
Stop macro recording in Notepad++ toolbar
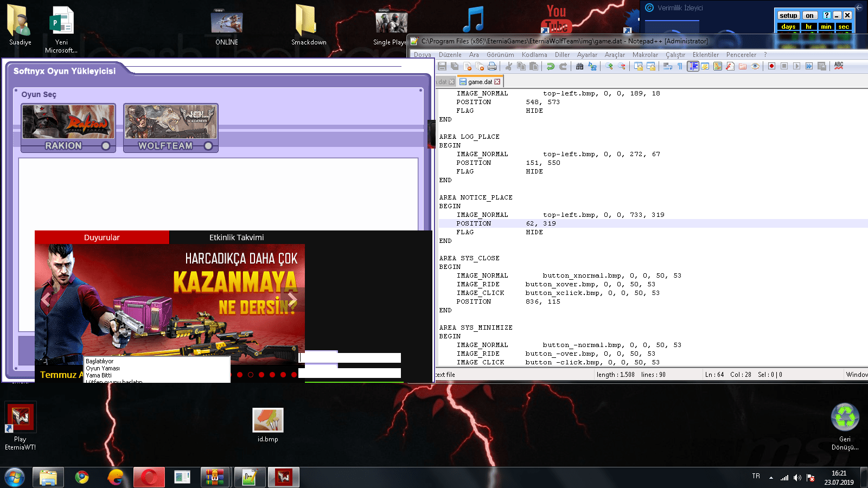point(784,66)
